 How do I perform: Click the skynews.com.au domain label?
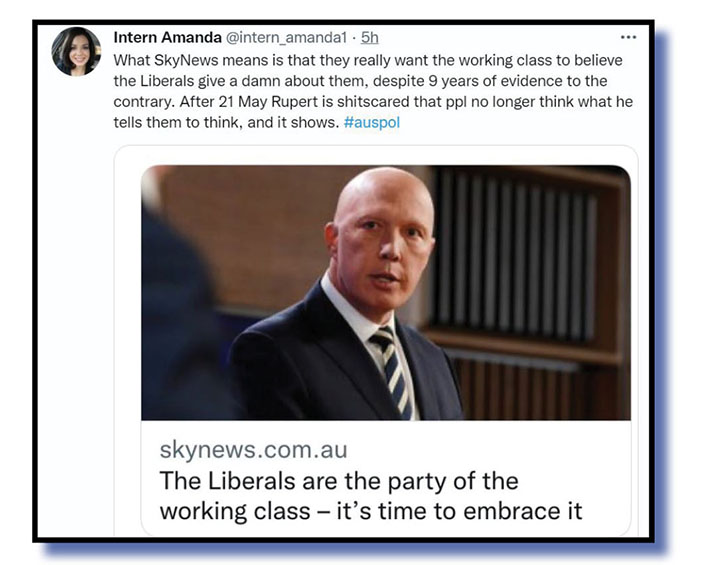tap(253, 450)
